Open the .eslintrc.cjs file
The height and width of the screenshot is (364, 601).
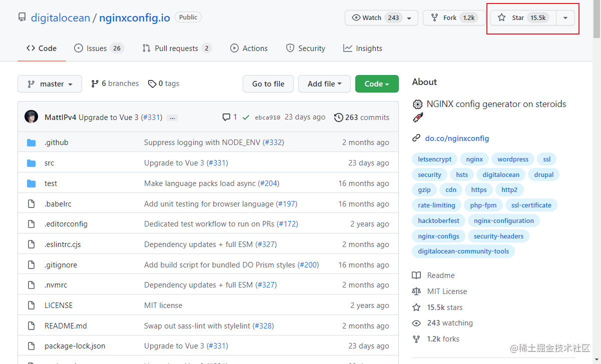pos(63,244)
